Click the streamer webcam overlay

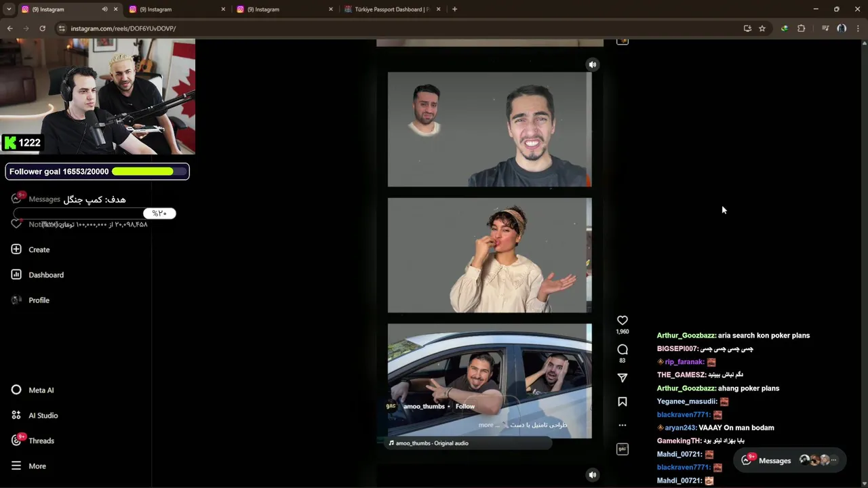tap(98, 96)
